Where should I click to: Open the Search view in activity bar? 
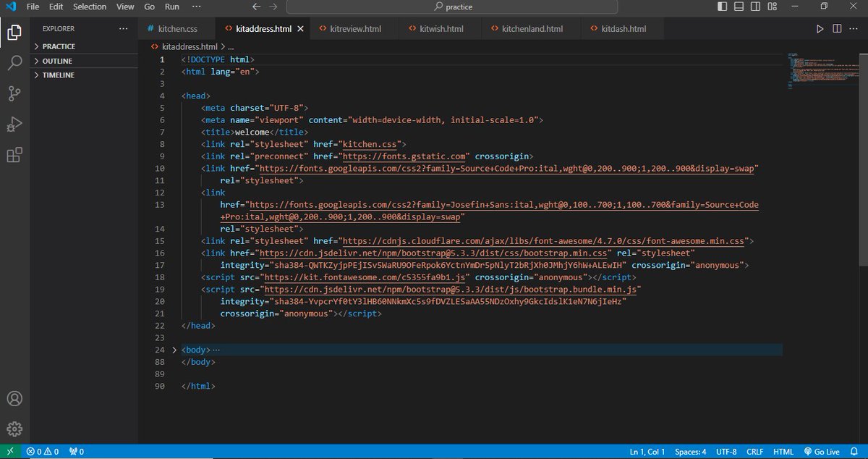click(x=14, y=63)
